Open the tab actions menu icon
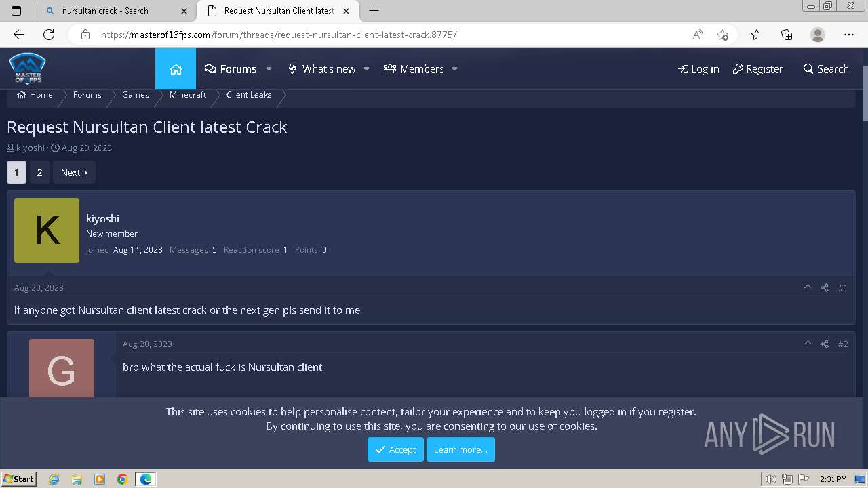868x488 pixels. [x=16, y=11]
